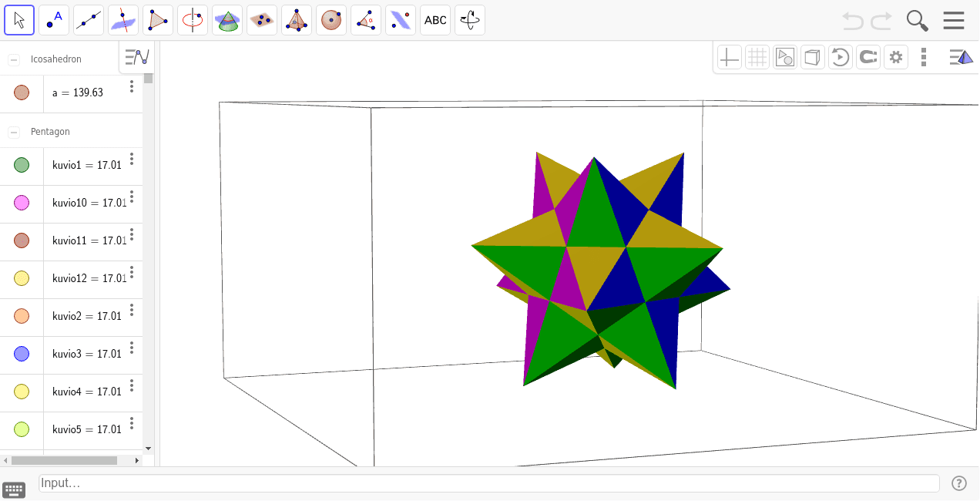Open help via the question mark button
Image resolution: width=980 pixels, height=501 pixels.
coord(958,483)
